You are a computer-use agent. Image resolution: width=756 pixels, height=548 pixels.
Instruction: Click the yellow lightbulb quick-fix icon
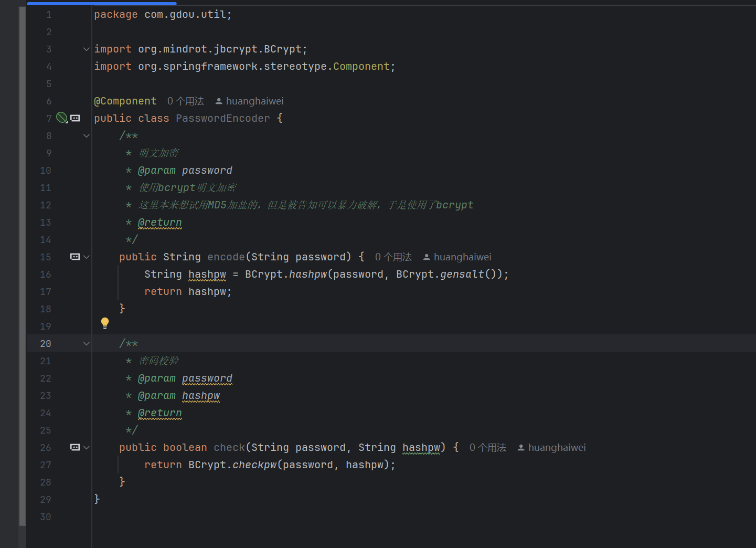point(105,323)
